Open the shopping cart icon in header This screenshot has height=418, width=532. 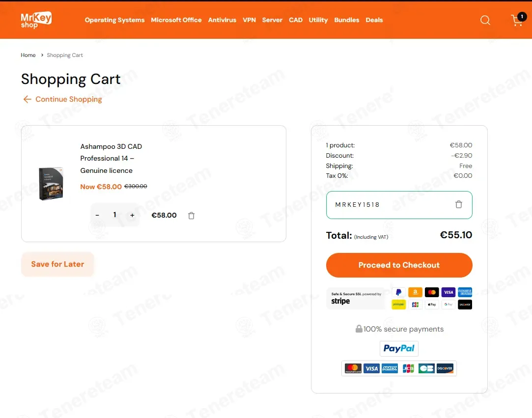(x=518, y=20)
